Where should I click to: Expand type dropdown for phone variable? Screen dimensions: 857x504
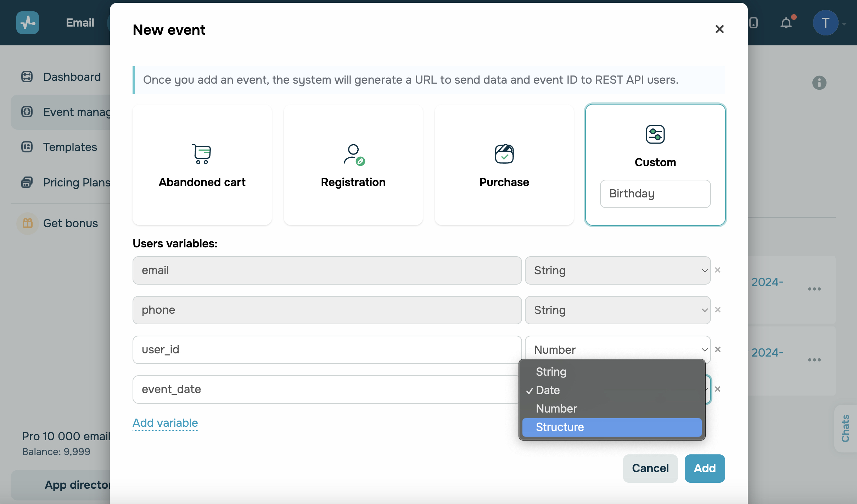point(617,310)
